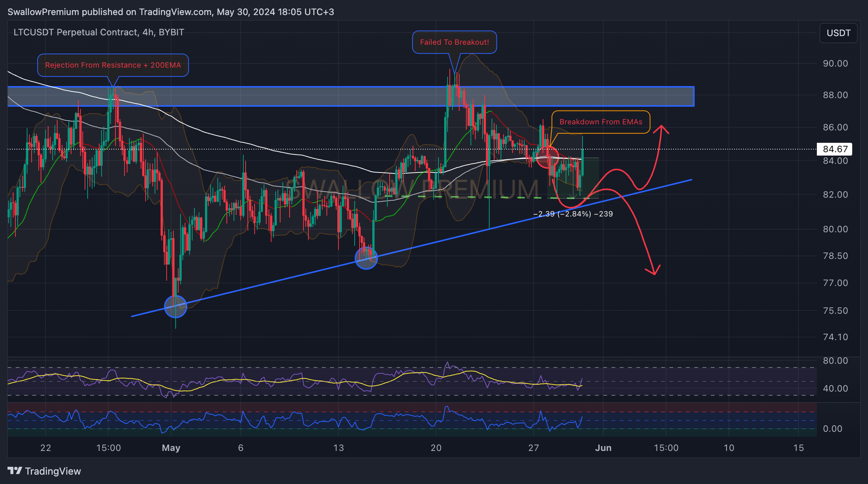Click the 'Failed To Breakout!' callout label
The image size is (868, 484).
coord(454,42)
